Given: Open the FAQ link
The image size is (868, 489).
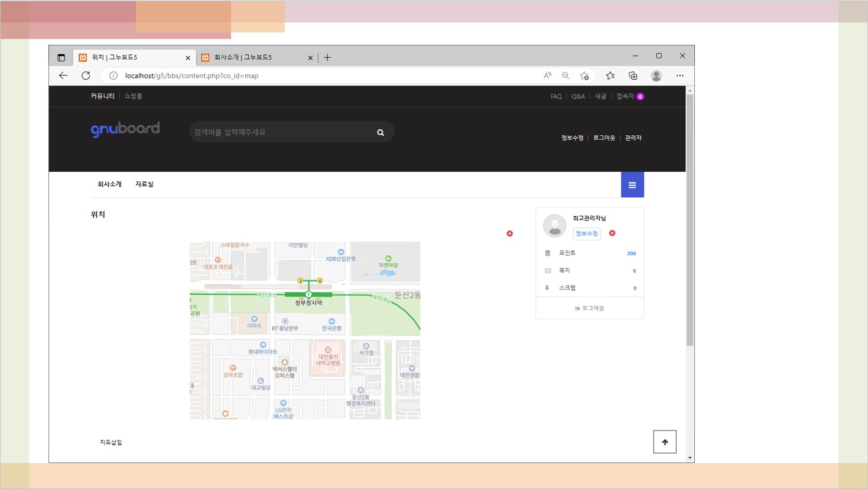Looking at the screenshot, I should click(556, 96).
